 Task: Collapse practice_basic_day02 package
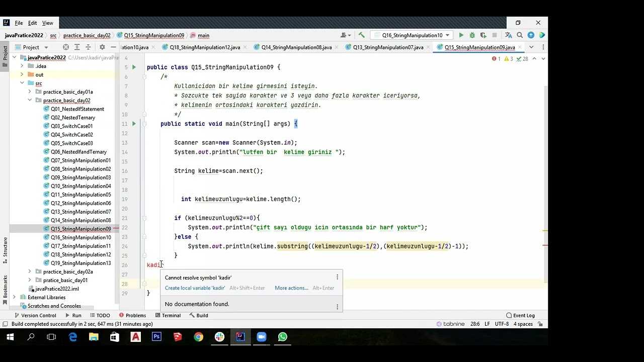click(30, 100)
